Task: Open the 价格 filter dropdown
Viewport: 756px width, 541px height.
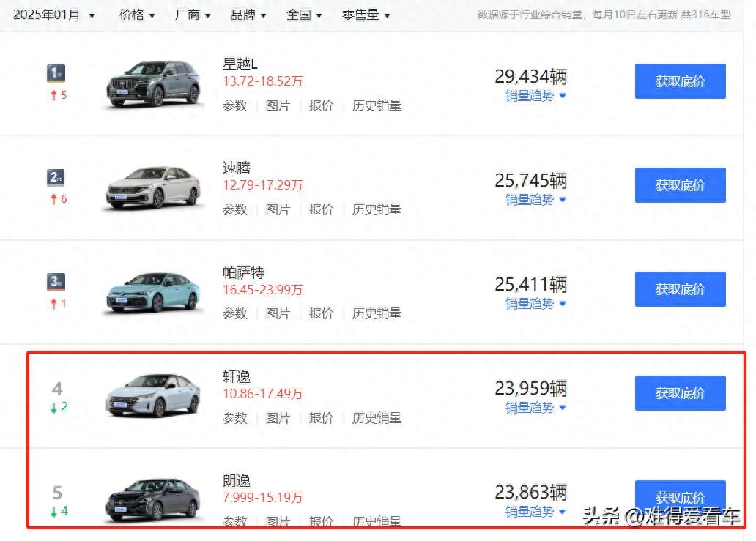Action: 137,15
